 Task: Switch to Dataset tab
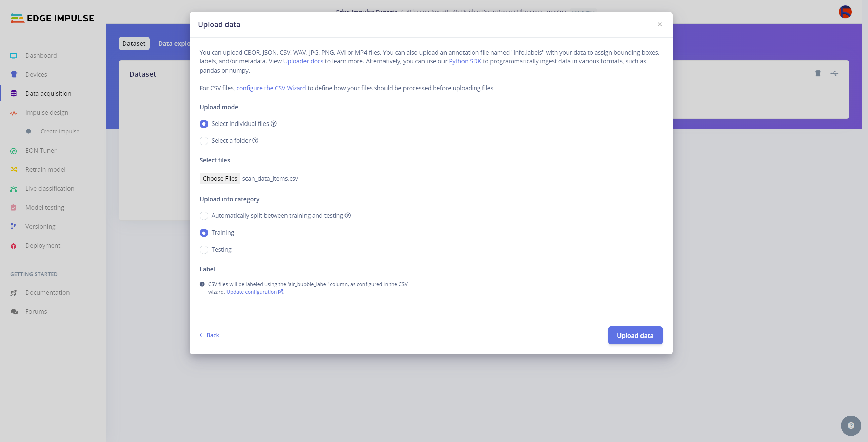pos(134,43)
